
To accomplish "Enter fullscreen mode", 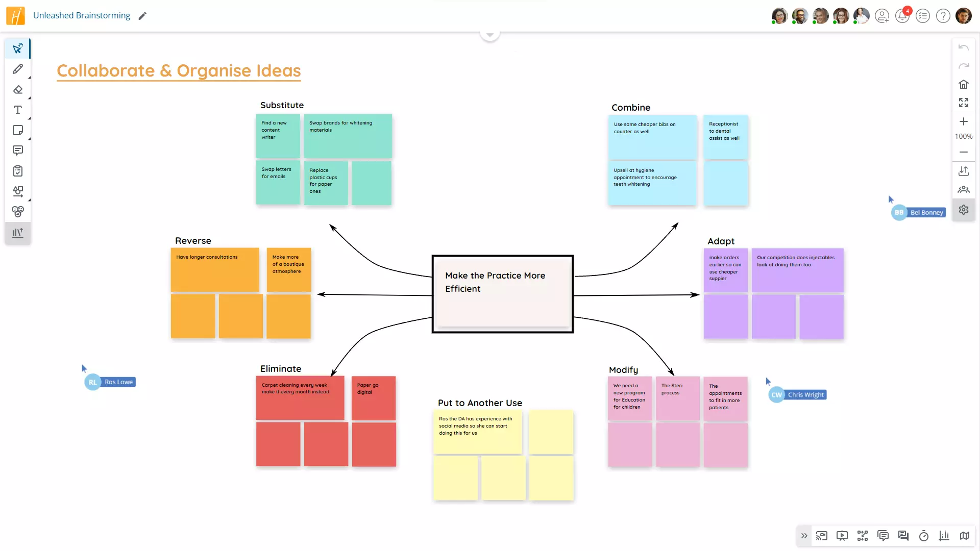I will click(964, 103).
